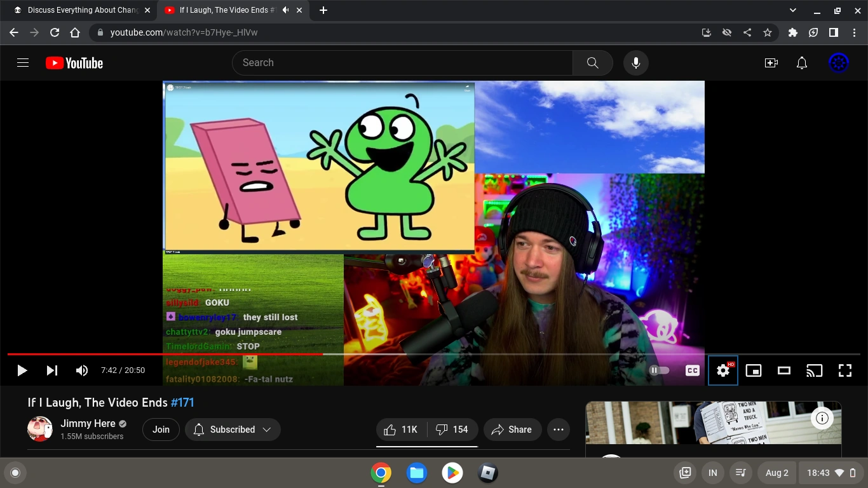Click the voice search microphone icon
This screenshot has height=488, width=868.
tap(635, 63)
